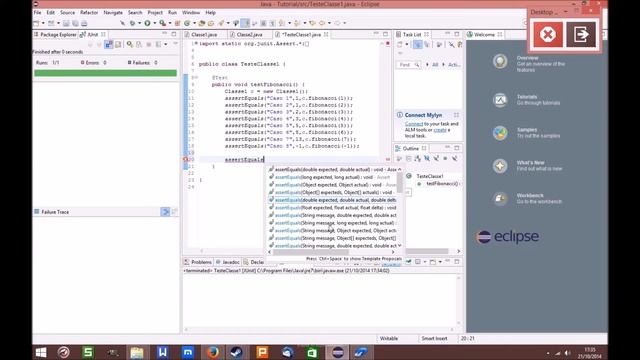
Task: Open the Debug button dropdown arrow
Action: pos(139,23)
